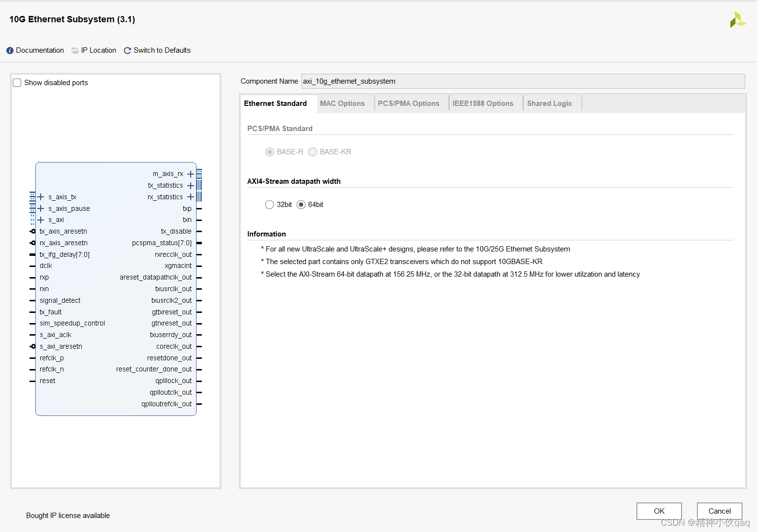Expand the s_axis_pause port plus icon
The width and height of the screenshot is (757, 532).
point(41,208)
